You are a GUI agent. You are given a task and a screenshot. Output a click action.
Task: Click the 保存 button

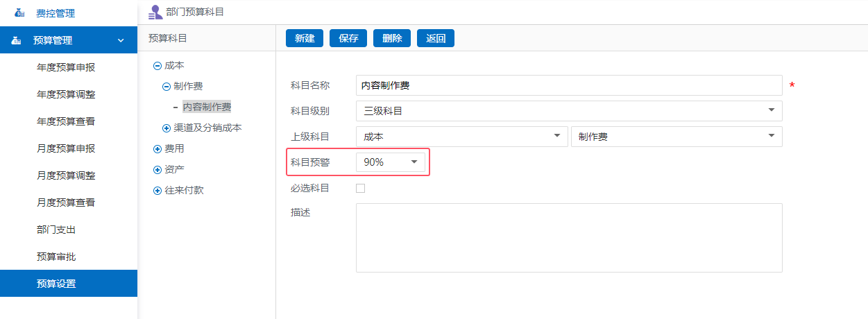tap(348, 38)
